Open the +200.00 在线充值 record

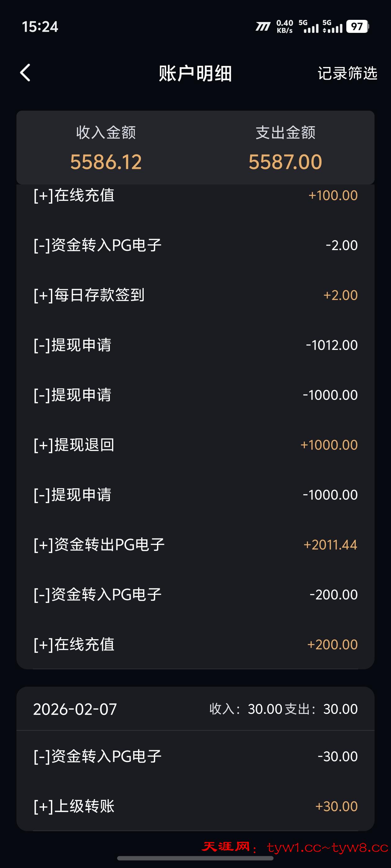click(195, 644)
